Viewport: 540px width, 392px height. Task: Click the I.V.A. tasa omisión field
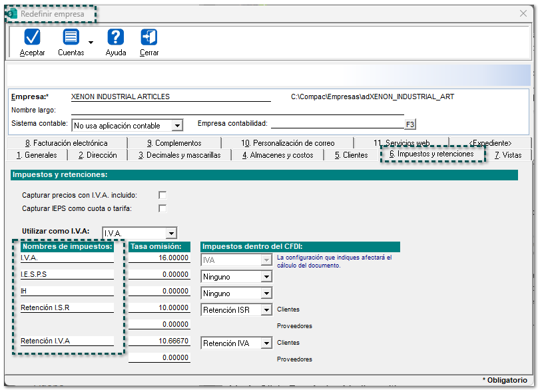[160, 258]
